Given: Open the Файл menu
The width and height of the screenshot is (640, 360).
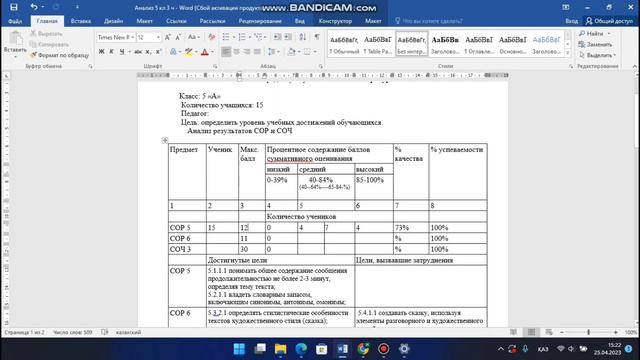Looking at the screenshot, I should point(15,21).
